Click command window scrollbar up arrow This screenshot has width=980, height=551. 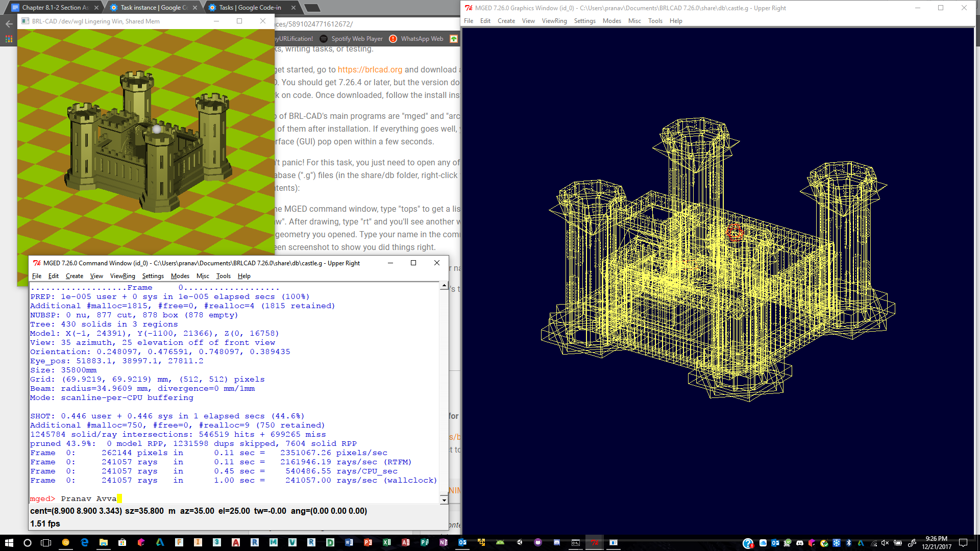[444, 286]
